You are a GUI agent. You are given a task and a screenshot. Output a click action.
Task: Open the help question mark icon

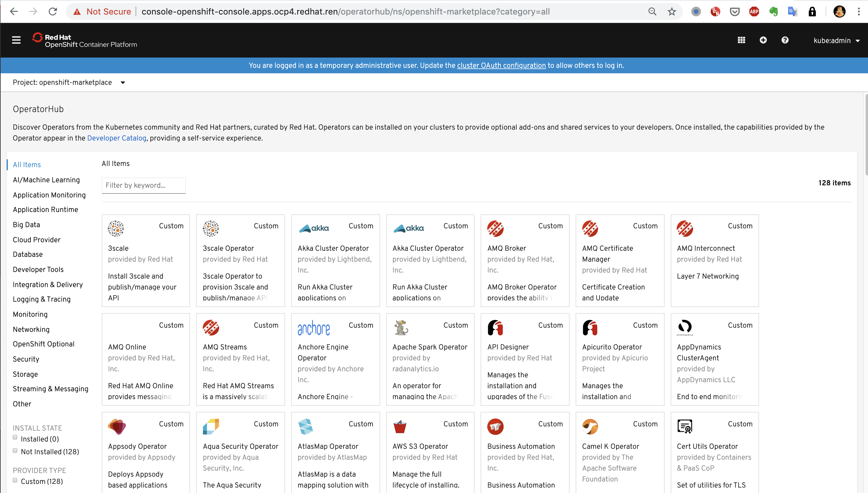coord(785,40)
